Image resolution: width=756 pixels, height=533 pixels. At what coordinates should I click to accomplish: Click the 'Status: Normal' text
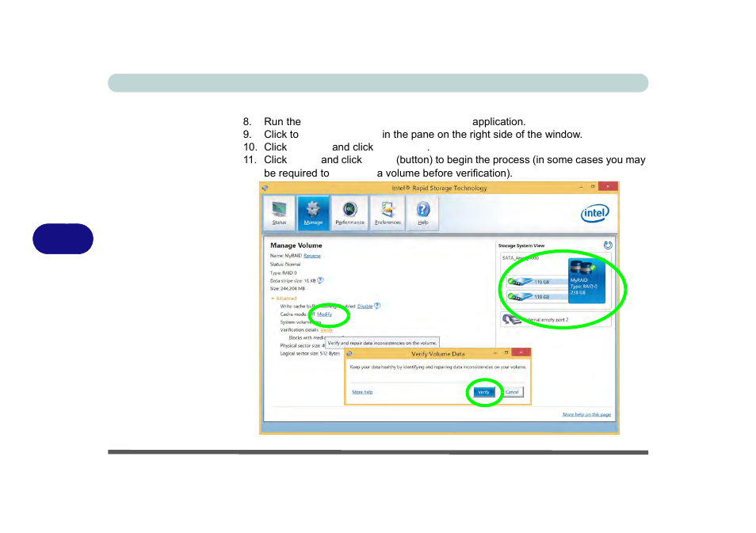coord(285,264)
